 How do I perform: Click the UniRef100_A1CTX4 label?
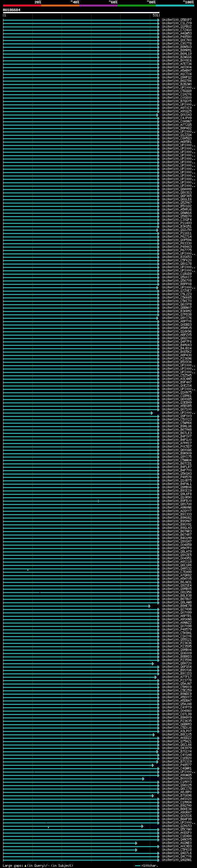(x=177, y=74)
